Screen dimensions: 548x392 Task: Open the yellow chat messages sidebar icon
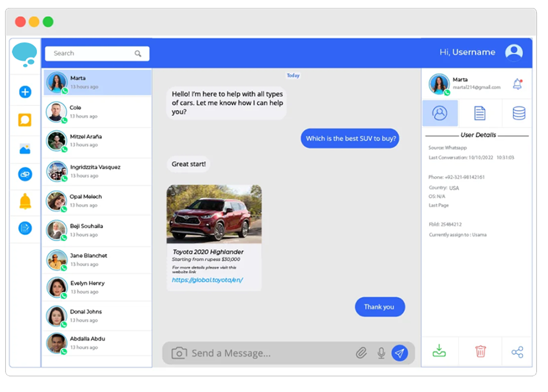pos(25,121)
